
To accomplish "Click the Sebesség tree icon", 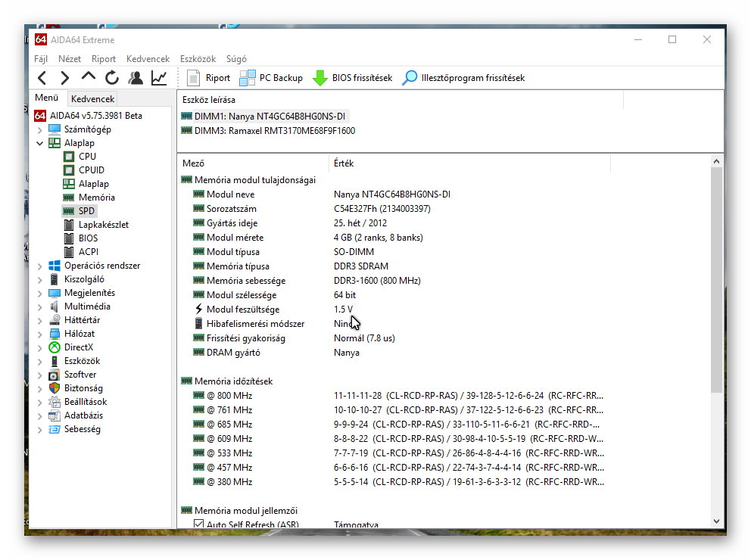I will (x=55, y=429).
